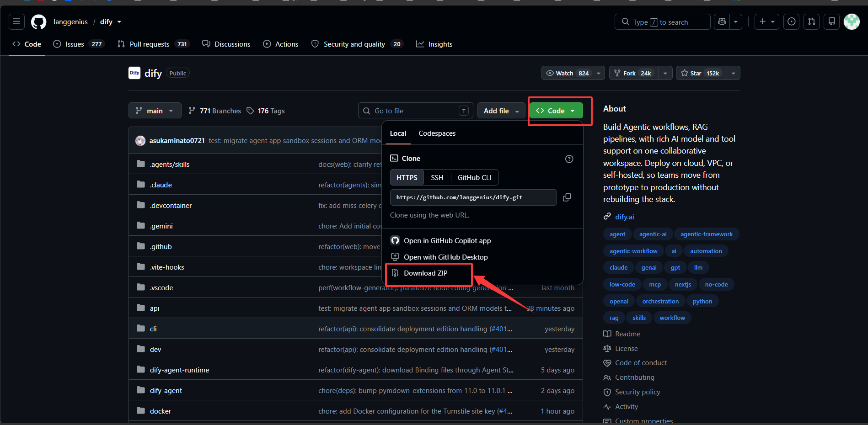
Task: Switch to the Codespaces tab
Action: [437, 133]
